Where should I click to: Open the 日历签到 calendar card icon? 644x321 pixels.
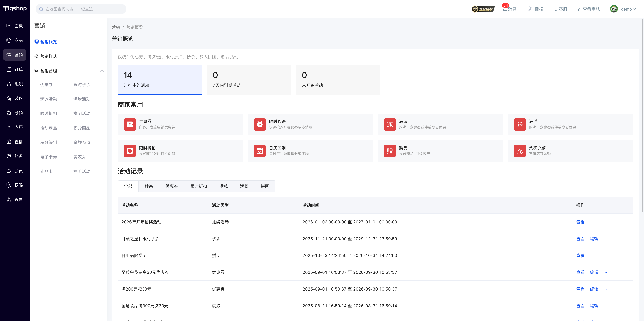(x=260, y=151)
